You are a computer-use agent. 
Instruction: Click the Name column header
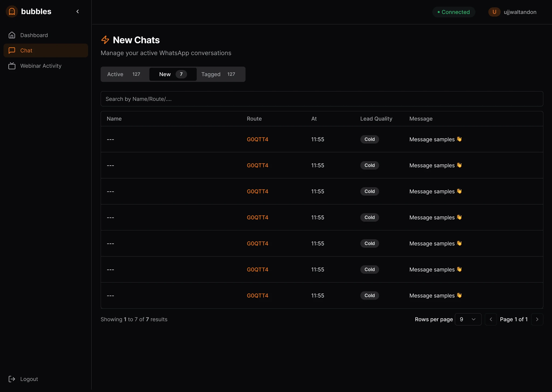tap(114, 119)
